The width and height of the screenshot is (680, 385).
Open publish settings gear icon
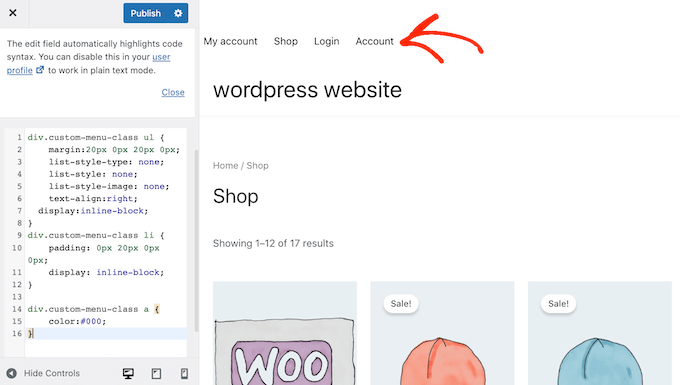178,13
